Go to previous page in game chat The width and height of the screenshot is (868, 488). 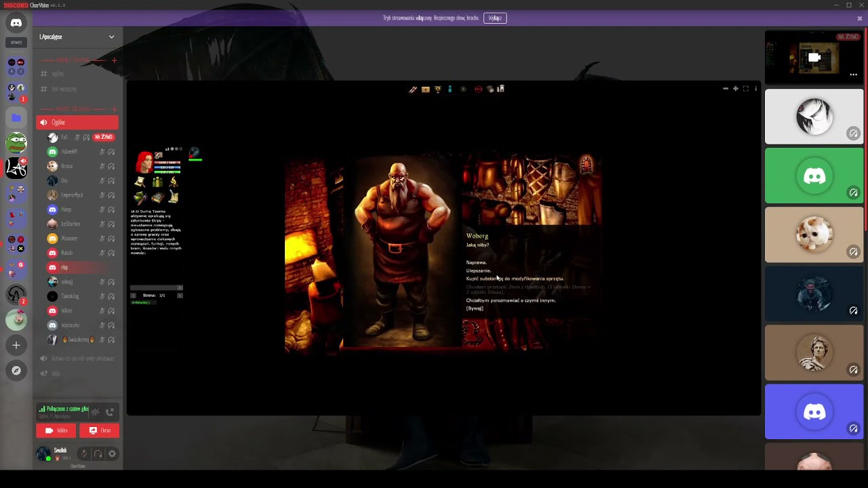point(133,296)
